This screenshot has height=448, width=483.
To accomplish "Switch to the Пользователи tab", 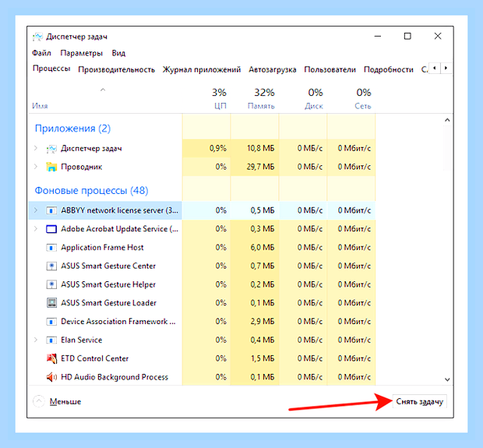I will [330, 69].
